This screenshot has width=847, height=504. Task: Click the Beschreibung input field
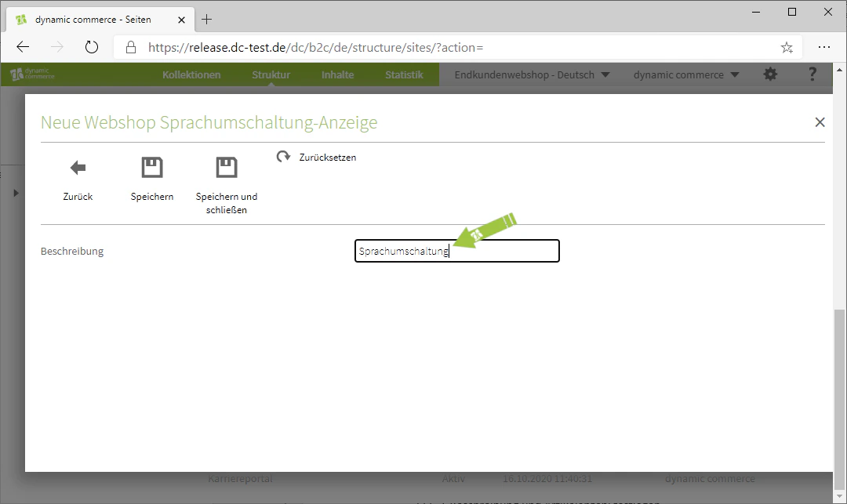pos(457,251)
